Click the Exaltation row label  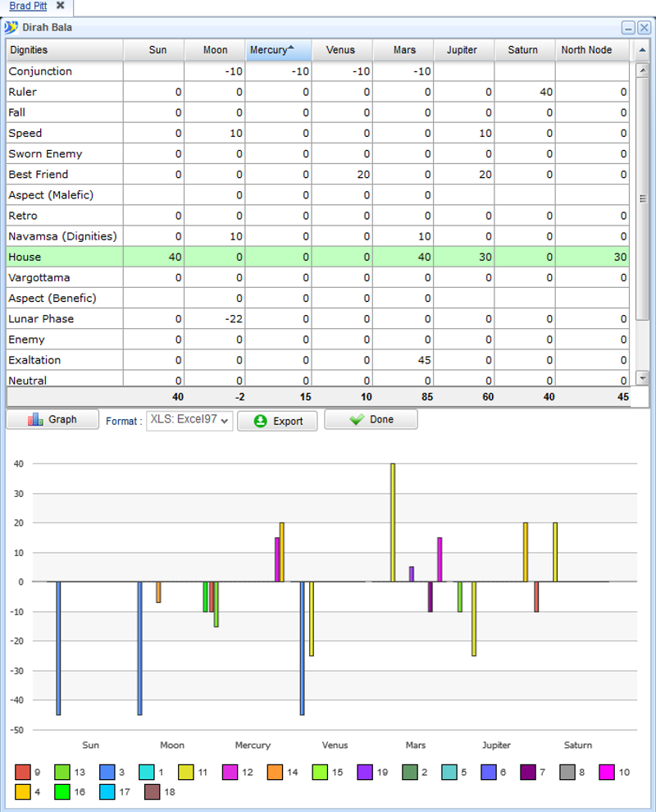(34, 360)
